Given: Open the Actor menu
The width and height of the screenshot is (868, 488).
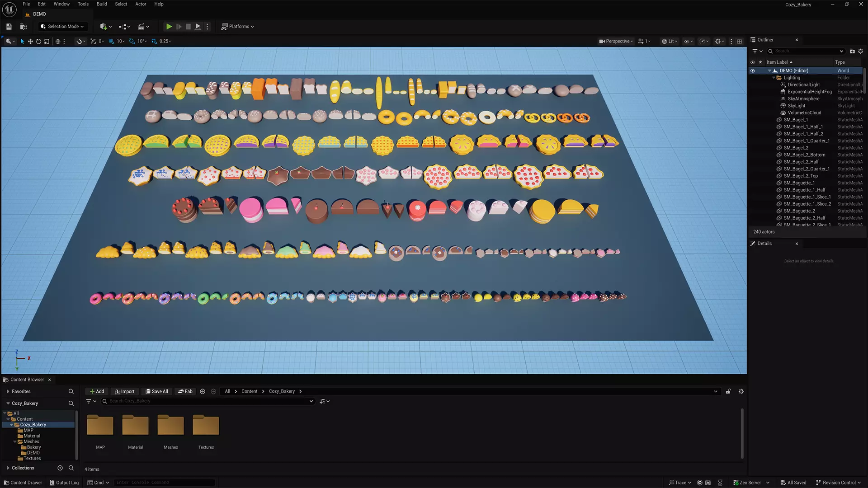Looking at the screenshot, I should coord(141,4).
